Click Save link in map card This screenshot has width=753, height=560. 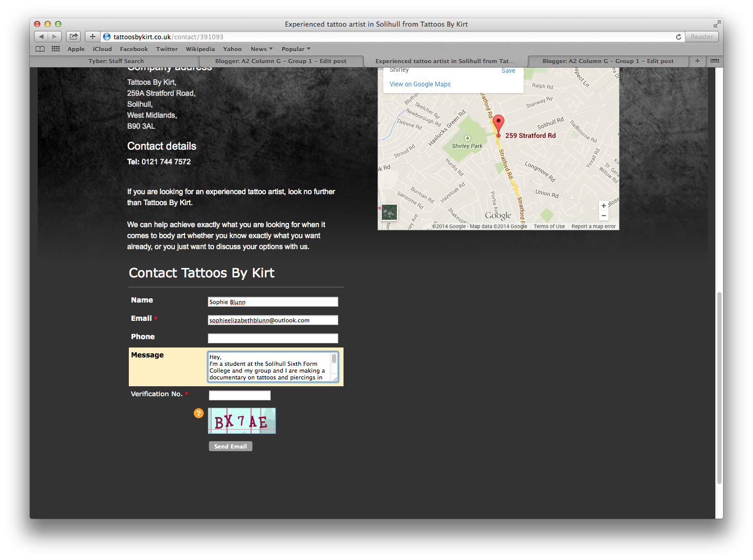[x=508, y=71]
